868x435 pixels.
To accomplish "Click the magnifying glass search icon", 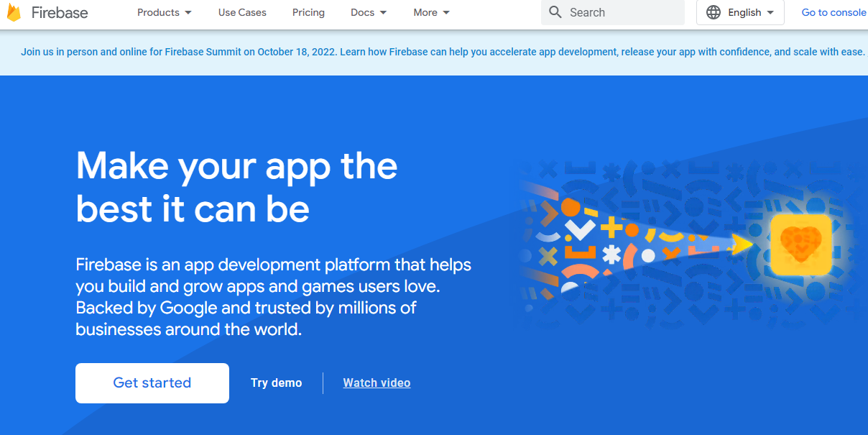I will coord(555,12).
